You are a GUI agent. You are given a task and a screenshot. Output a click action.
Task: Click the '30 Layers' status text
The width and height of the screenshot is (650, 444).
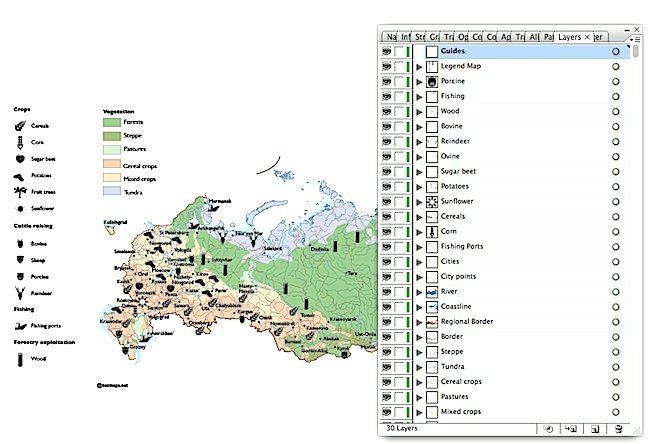[402, 428]
